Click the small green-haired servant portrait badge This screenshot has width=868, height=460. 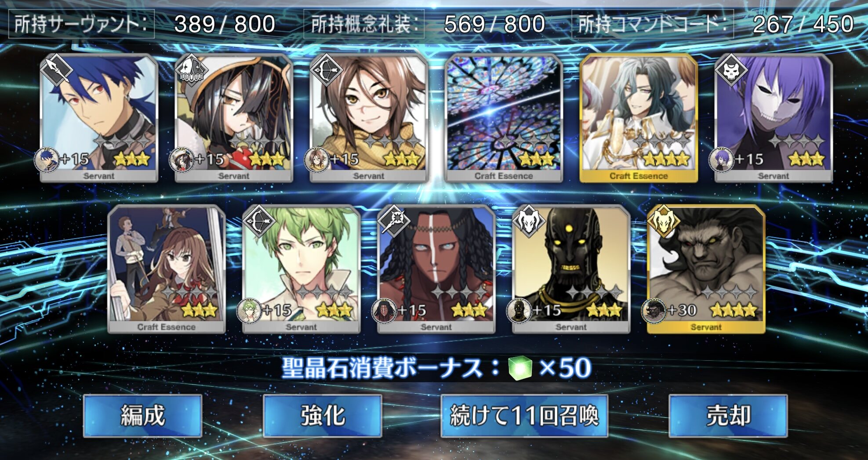(x=250, y=311)
